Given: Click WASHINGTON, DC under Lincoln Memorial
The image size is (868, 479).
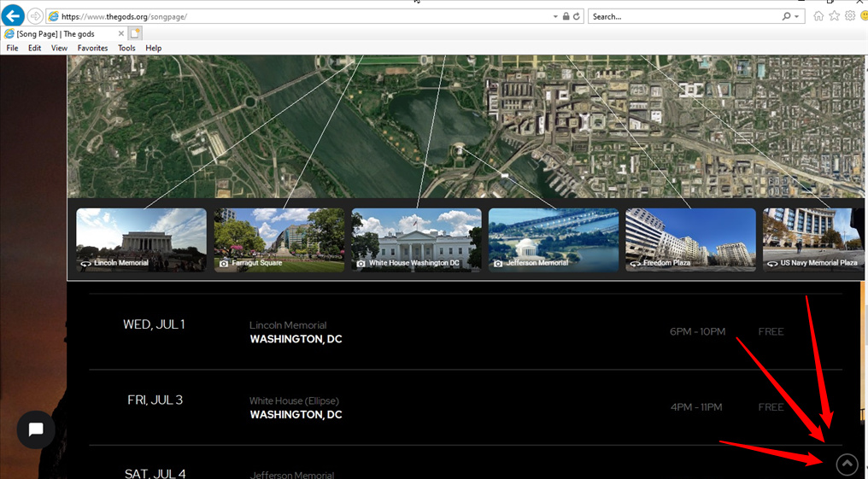Looking at the screenshot, I should click(x=296, y=339).
